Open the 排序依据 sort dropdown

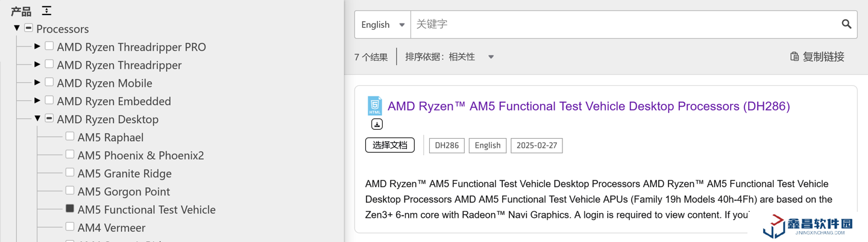(x=450, y=57)
